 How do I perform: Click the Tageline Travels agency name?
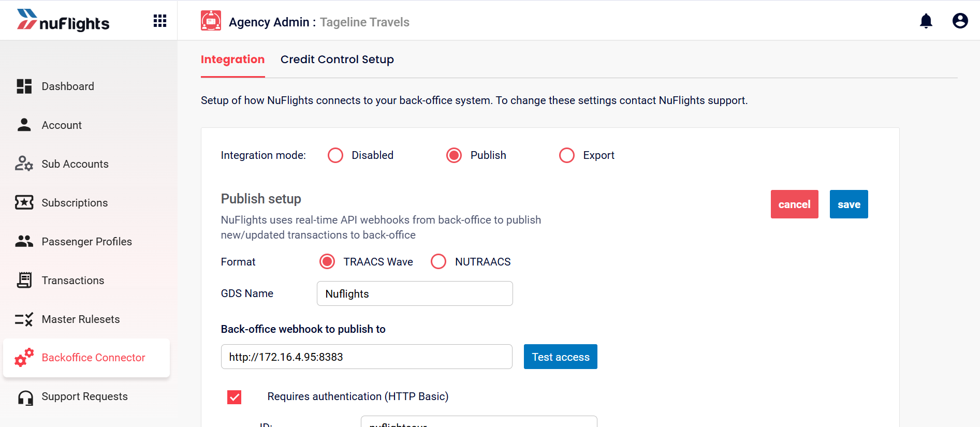point(364,22)
